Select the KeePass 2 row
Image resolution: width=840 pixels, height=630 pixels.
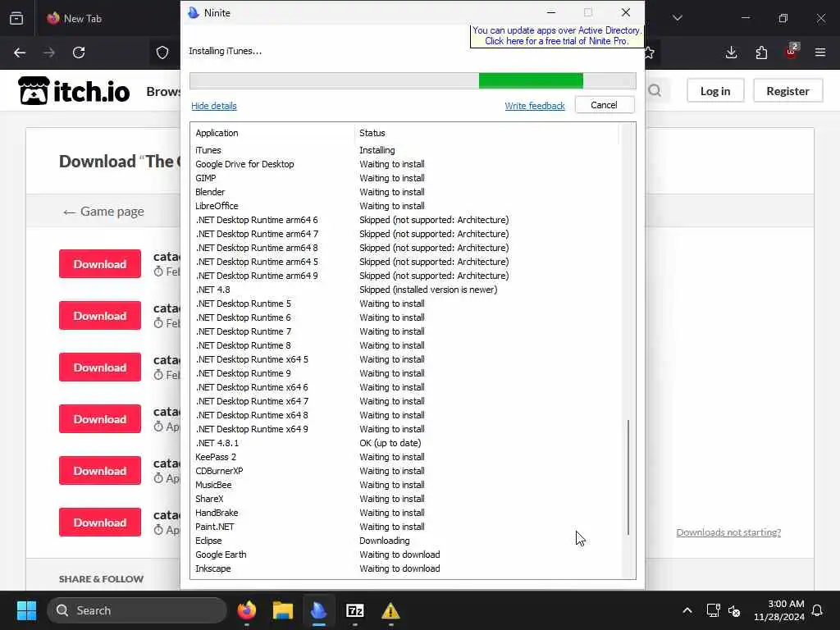tap(406, 457)
